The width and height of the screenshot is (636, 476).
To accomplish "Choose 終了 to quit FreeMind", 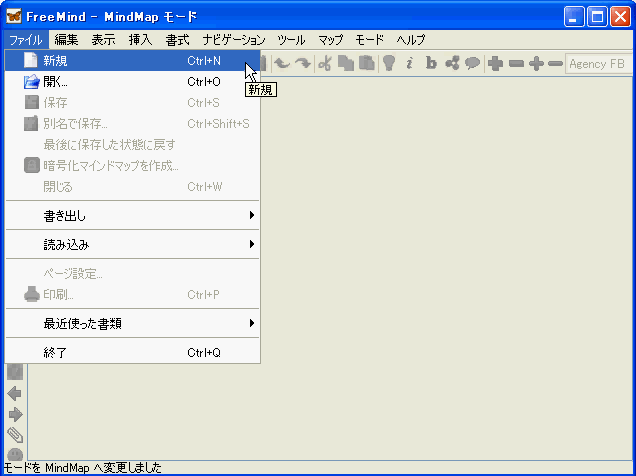I will (132, 353).
